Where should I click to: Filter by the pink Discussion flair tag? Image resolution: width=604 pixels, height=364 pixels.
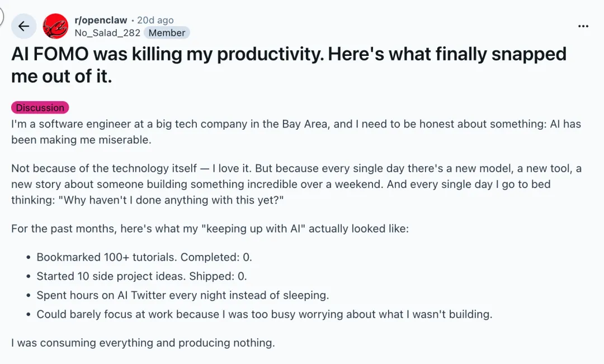click(40, 108)
